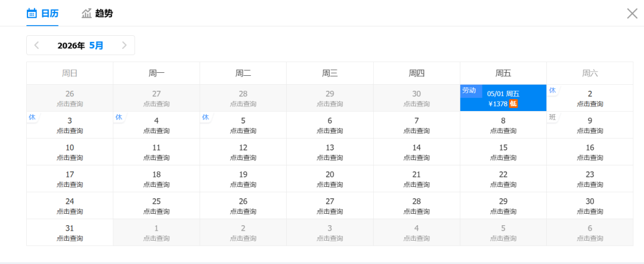Click the 休 badge on May 2
Screen dimensions: 644x264
pos(552,90)
